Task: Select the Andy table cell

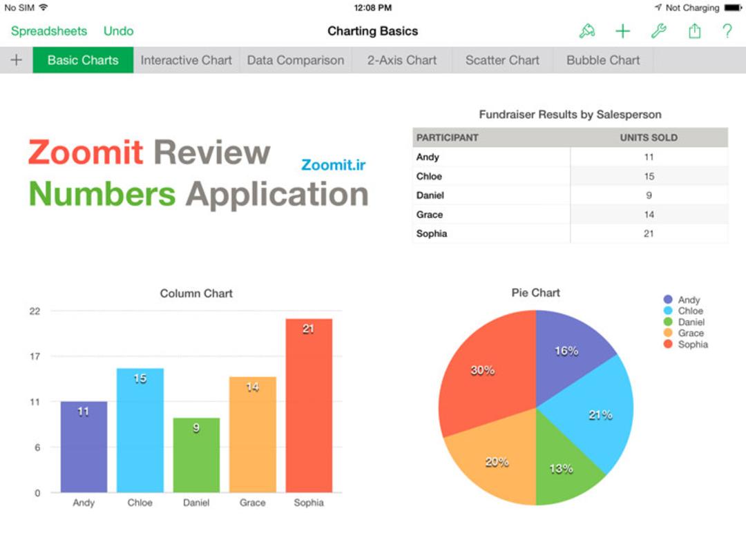Action: [x=492, y=157]
